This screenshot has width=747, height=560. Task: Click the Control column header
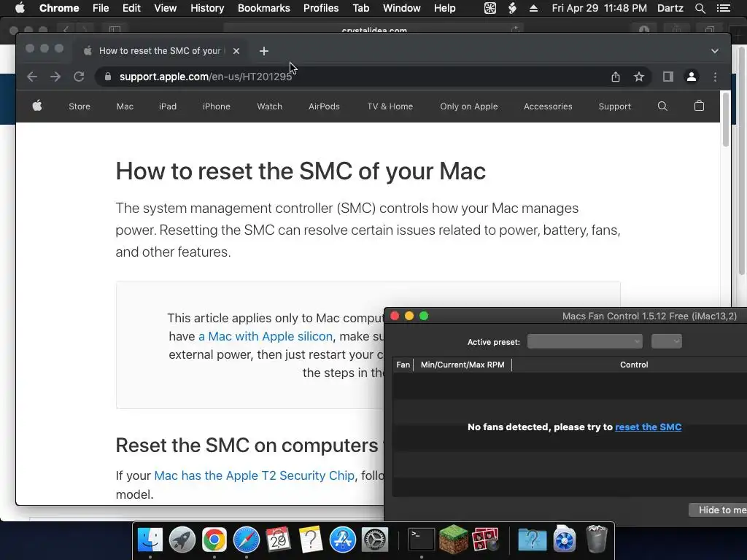pos(634,365)
